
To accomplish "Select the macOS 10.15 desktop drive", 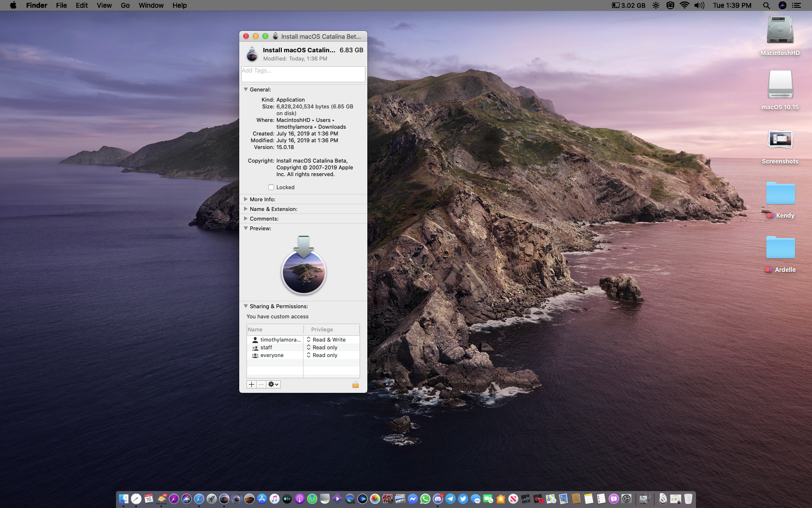I will click(780, 90).
